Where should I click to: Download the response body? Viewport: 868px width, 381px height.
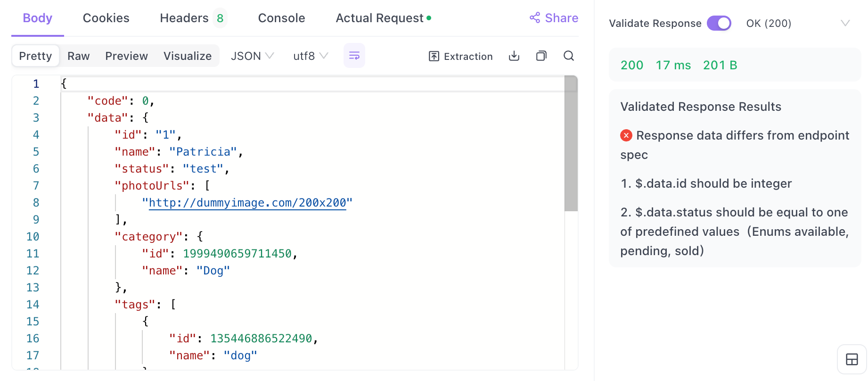pyautogui.click(x=514, y=56)
